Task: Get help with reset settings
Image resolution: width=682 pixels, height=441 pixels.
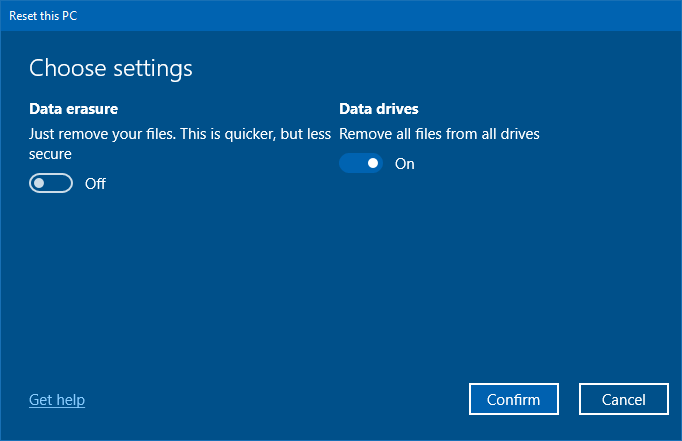Action: click(57, 400)
